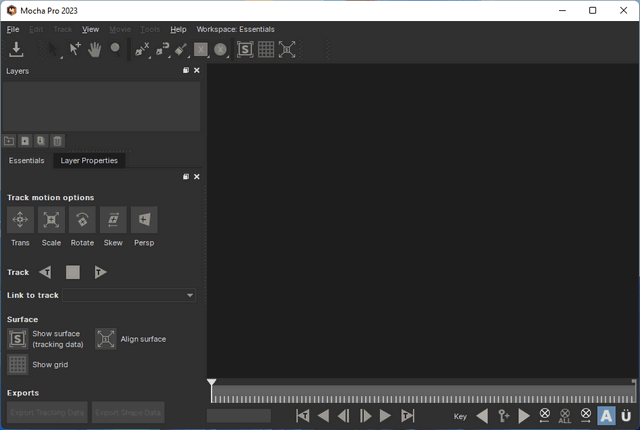The image size is (640, 430).
Task: Toggle the Autokey A button
Action: (606, 416)
